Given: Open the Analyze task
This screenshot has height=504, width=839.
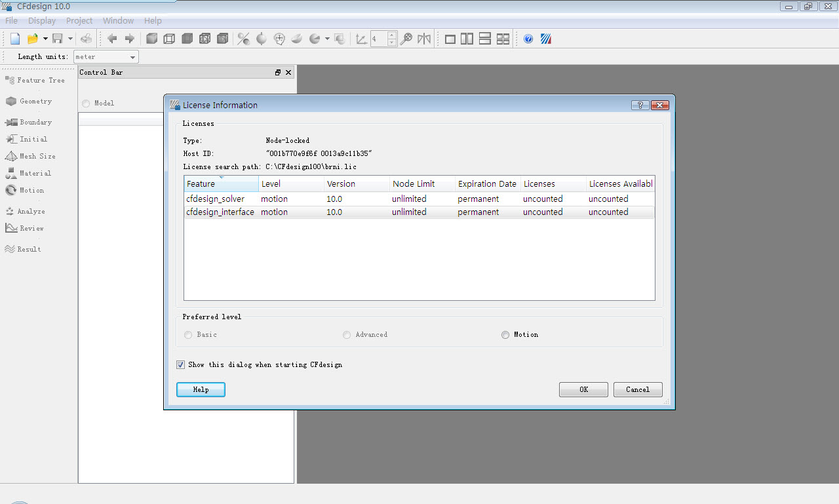Looking at the screenshot, I should 25,212.
